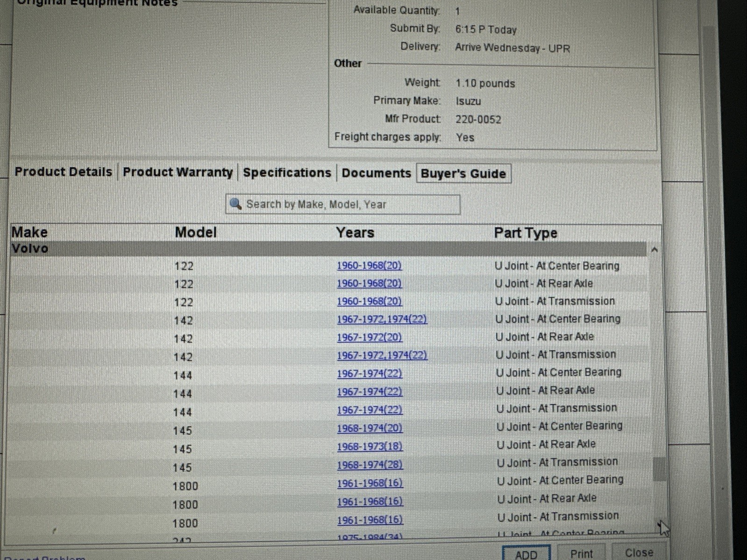
Task: Select the Volvo make group header row
Action: click(328, 248)
